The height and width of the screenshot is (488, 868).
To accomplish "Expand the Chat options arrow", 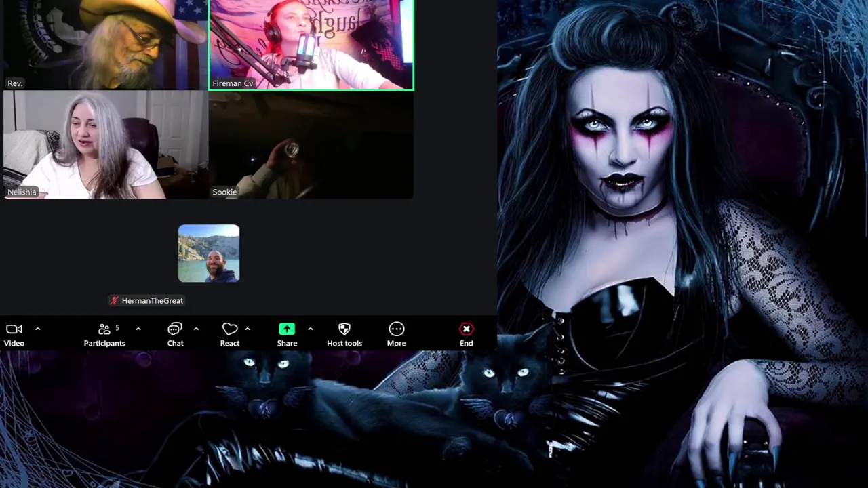I will tap(196, 329).
